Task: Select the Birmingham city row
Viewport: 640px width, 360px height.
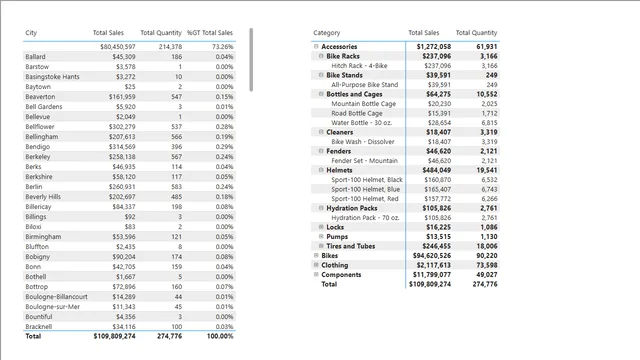Action: (x=129, y=237)
